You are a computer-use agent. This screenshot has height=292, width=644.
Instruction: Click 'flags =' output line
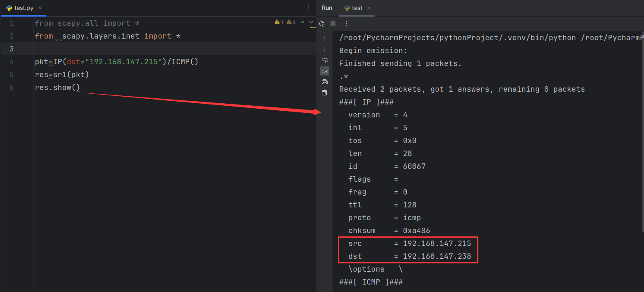[373, 179]
